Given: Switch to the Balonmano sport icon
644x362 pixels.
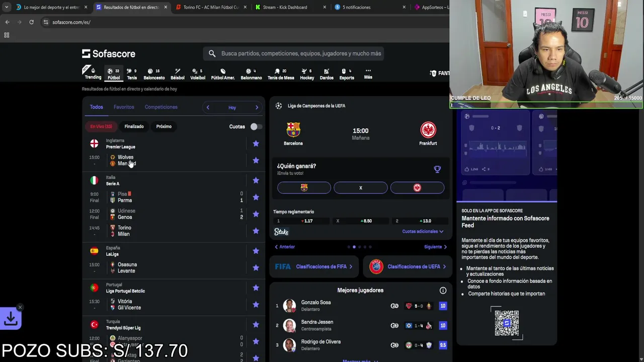Looking at the screenshot, I should (x=251, y=73).
